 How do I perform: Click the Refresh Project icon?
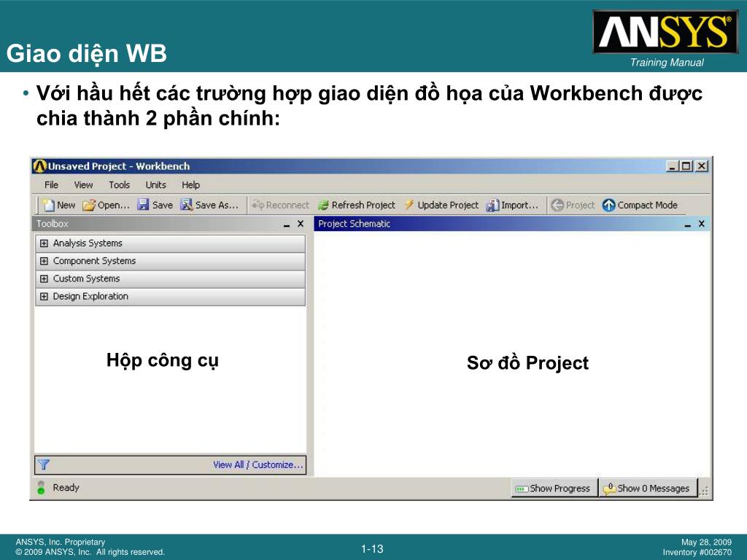click(323, 205)
